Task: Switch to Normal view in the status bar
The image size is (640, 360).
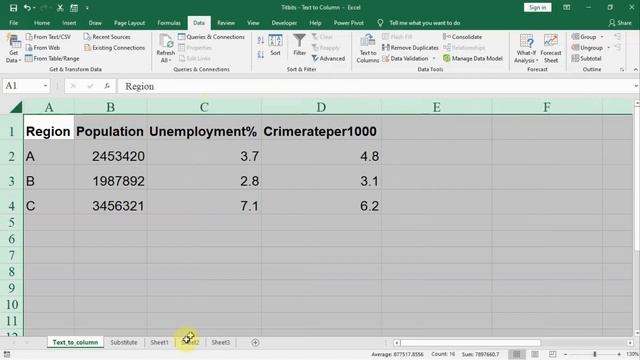Action: coord(517,354)
